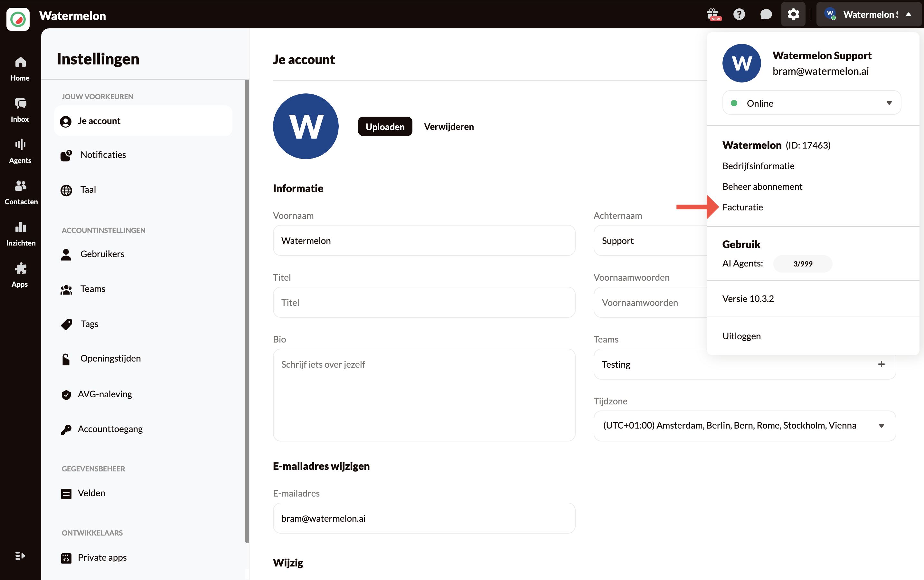Open Openingstijden settings
The image size is (924, 580).
pos(143,359)
